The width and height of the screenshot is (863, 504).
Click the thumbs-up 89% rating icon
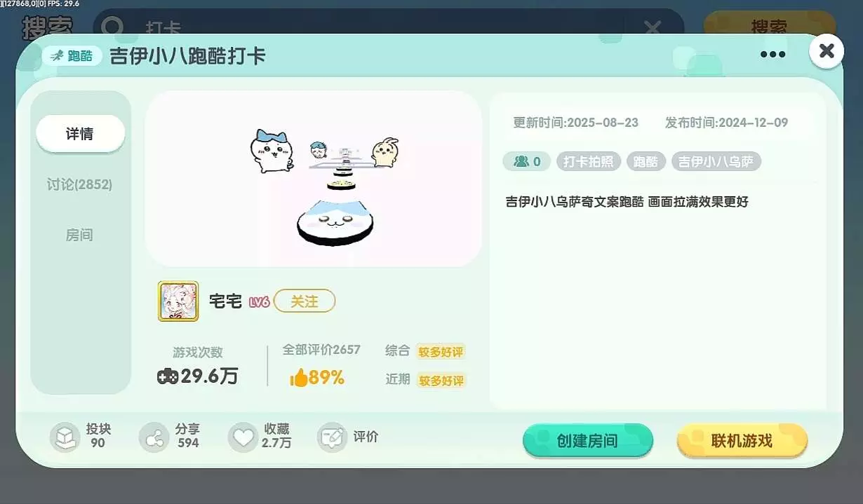point(299,379)
